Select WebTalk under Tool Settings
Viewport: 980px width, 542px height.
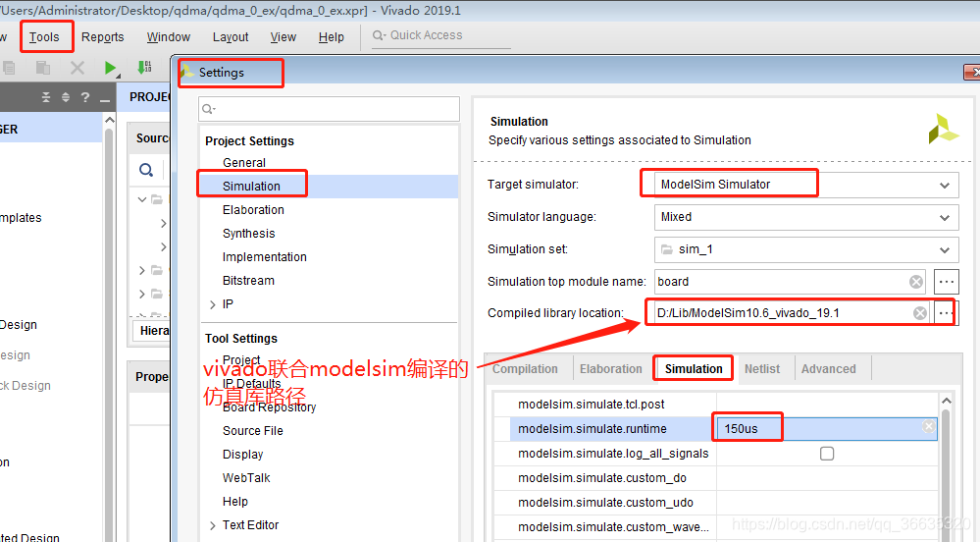(x=246, y=477)
